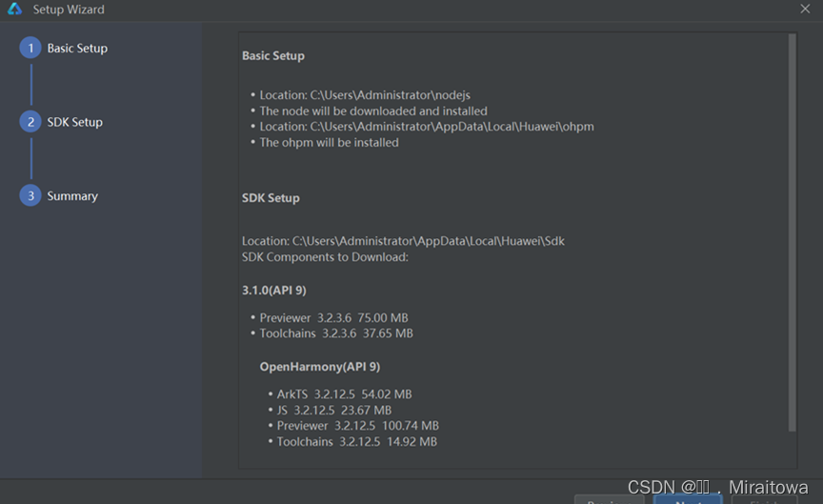Click 'The node will be downloaded and installed'
The width and height of the screenshot is (823, 504).
pos(373,111)
